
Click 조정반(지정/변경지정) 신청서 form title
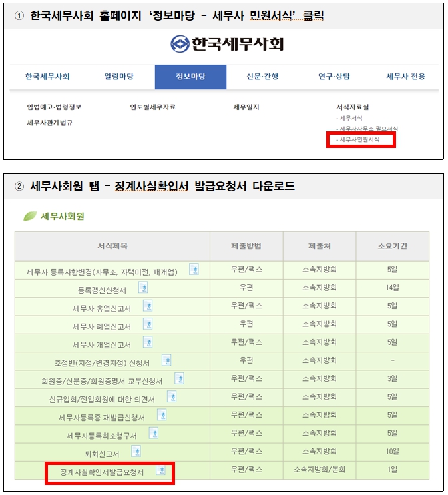tap(102, 363)
